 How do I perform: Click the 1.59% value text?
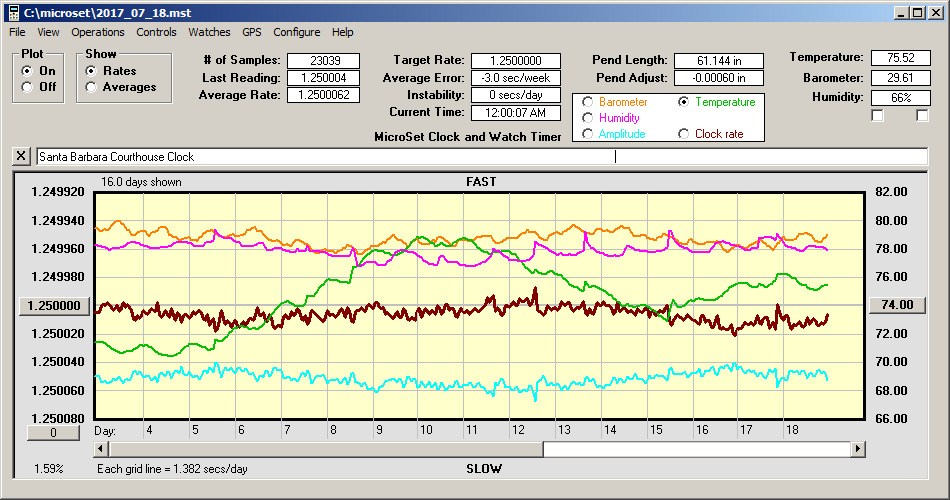pyautogui.click(x=48, y=468)
